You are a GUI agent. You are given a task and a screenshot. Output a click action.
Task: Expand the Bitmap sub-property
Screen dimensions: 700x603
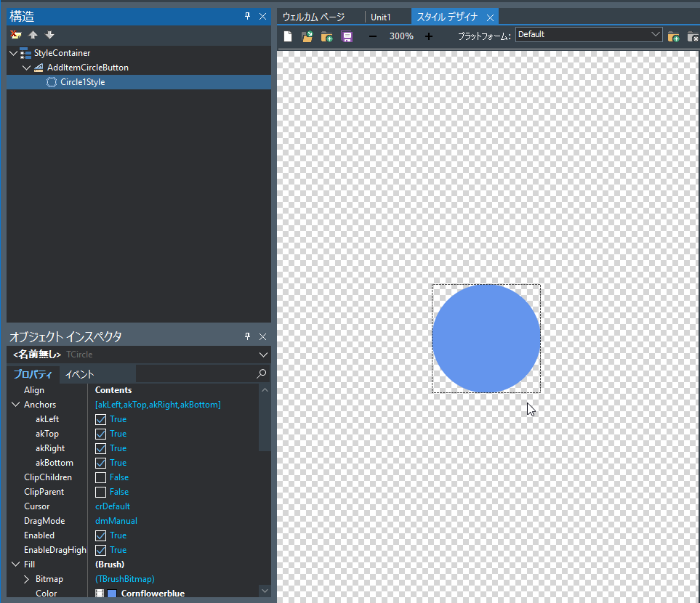pos(26,579)
